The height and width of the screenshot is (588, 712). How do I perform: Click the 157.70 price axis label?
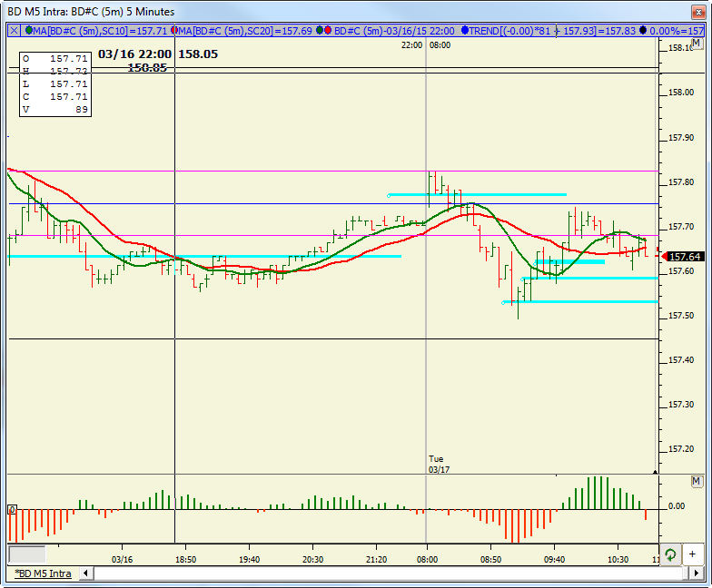(681, 227)
